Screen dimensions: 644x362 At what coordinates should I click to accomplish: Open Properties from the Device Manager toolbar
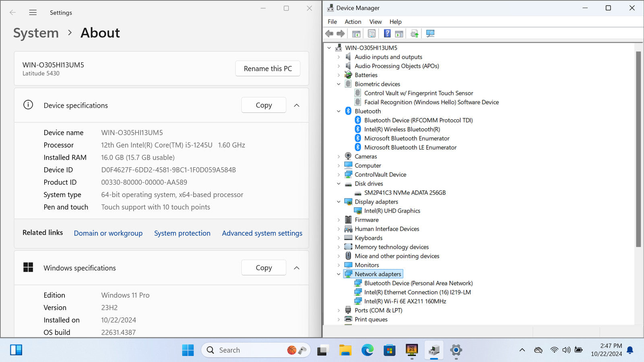(x=372, y=33)
